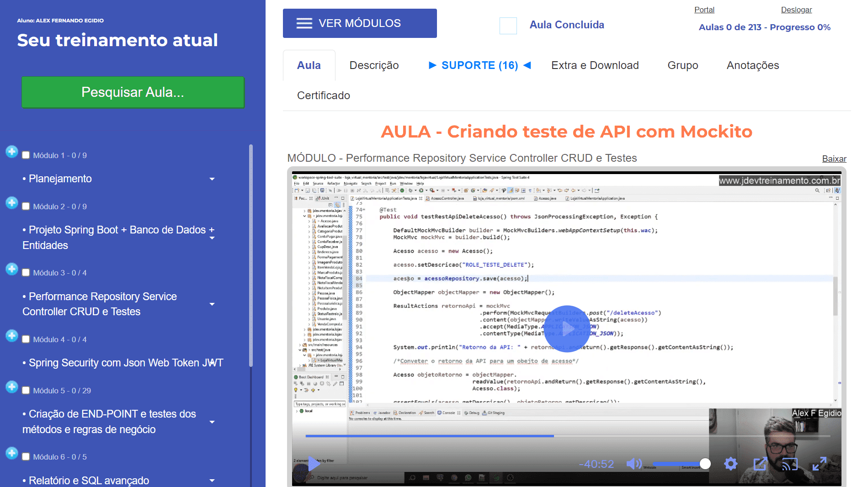
Task: Click the Aulas 0 de 213 progress text
Action: click(764, 27)
